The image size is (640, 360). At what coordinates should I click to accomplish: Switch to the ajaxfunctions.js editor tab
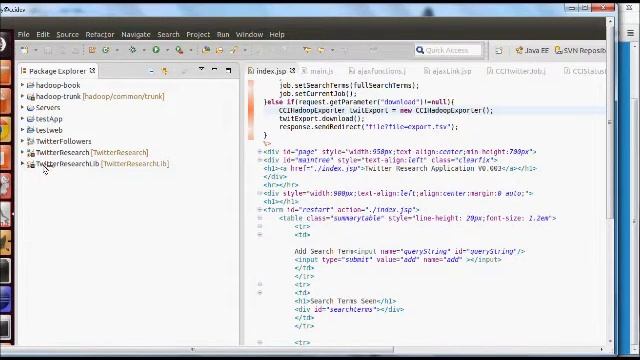[377, 71]
